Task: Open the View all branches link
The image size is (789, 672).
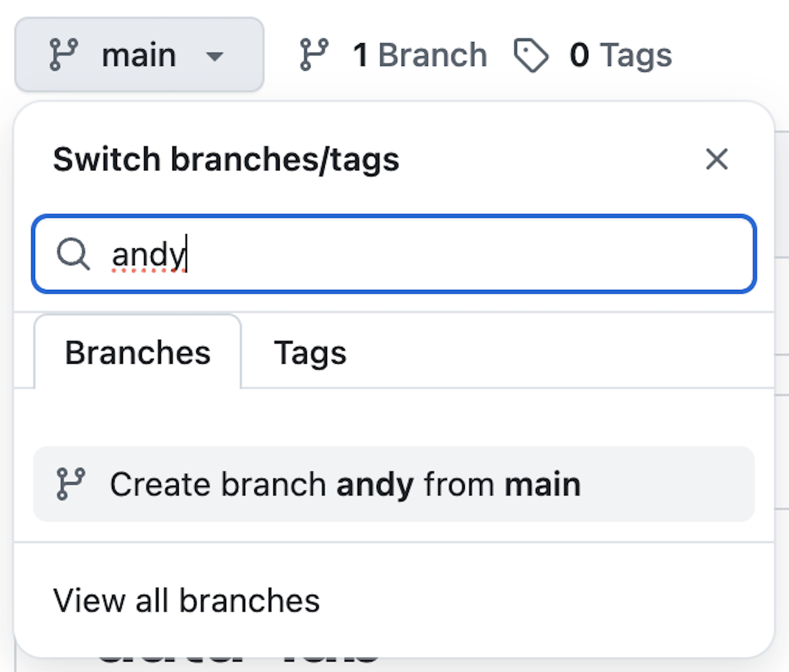Action: pyautogui.click(x=186, y=601)
